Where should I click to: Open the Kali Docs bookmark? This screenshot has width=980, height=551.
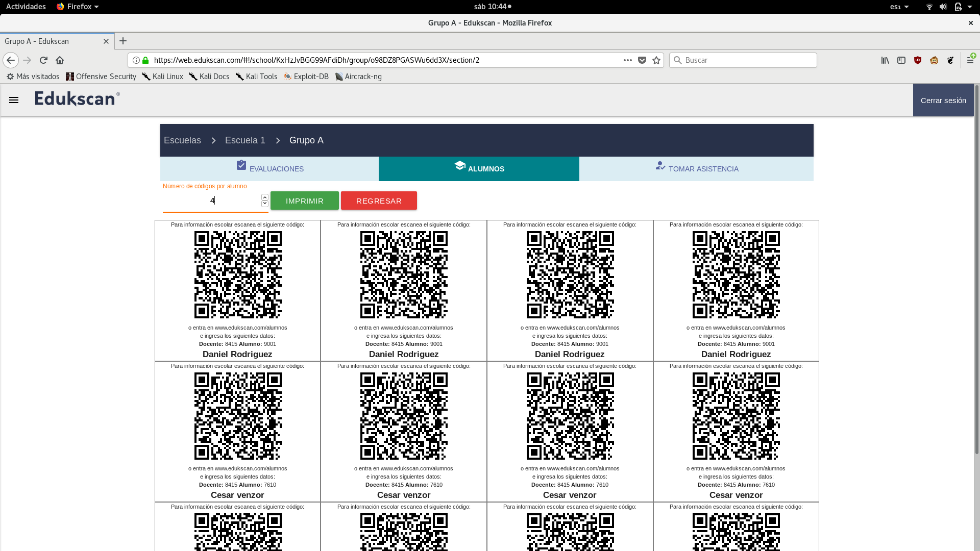pos(209,77)
